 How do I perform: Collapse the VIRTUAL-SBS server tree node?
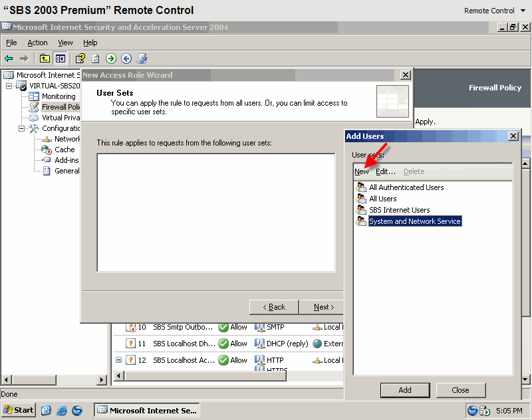9,86
